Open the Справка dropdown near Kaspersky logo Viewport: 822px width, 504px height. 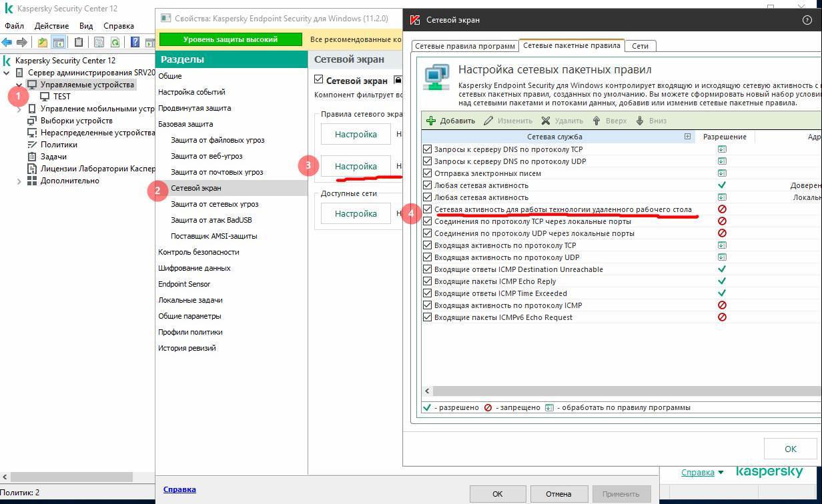tap(703, 472)
